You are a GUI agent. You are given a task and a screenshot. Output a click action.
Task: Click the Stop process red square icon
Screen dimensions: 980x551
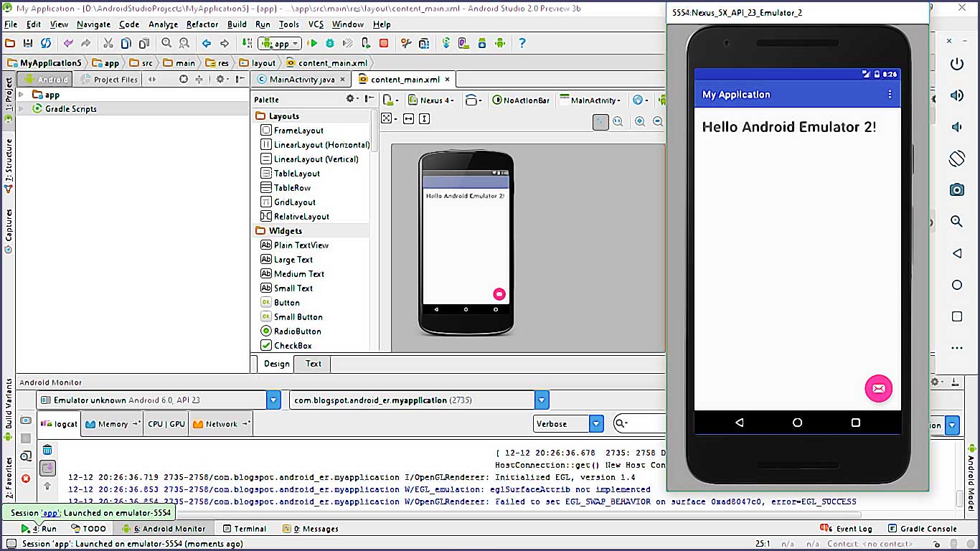coord(385,43)
